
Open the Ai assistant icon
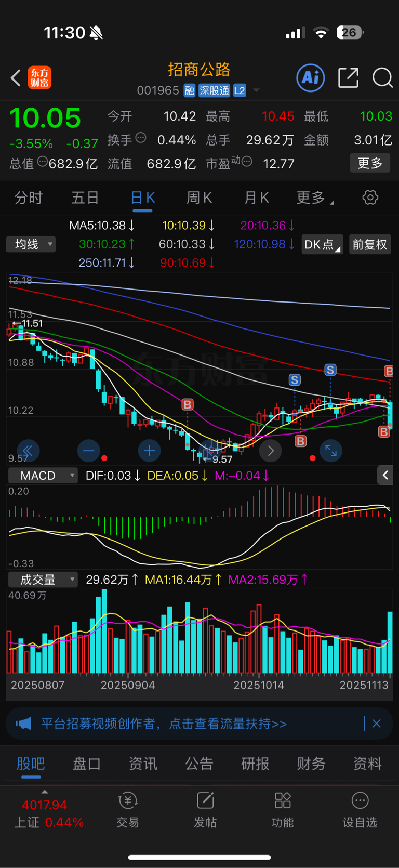point(311,78)
